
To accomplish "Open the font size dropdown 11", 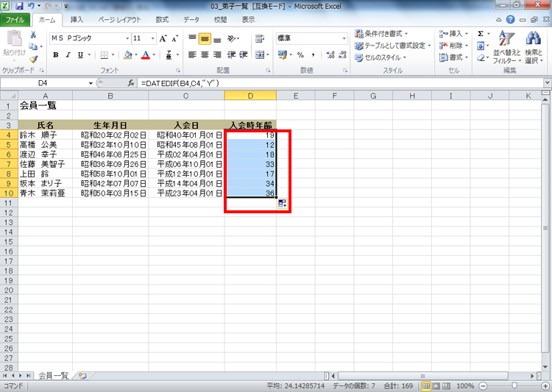I will (153, 38).
